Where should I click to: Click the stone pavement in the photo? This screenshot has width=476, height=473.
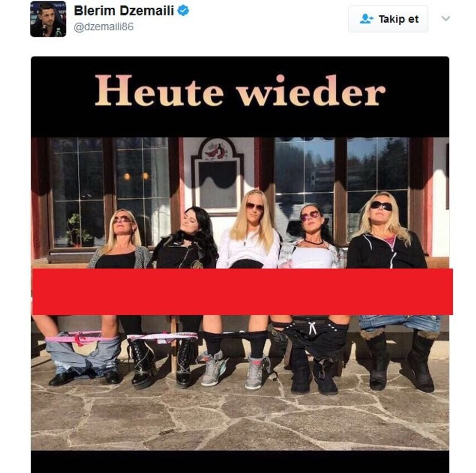pos(240,419)
